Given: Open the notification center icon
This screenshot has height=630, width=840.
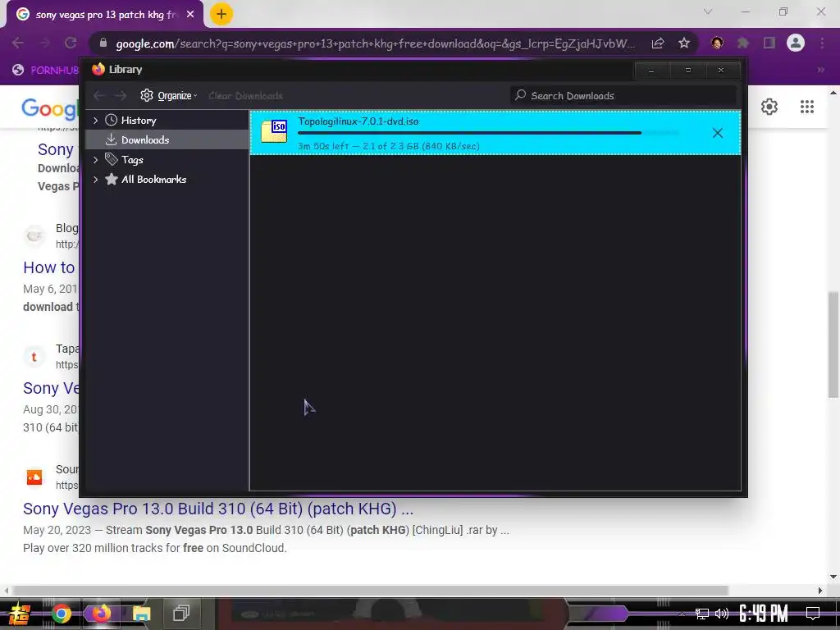Looking at the screenshot, I should click(813, 614).
